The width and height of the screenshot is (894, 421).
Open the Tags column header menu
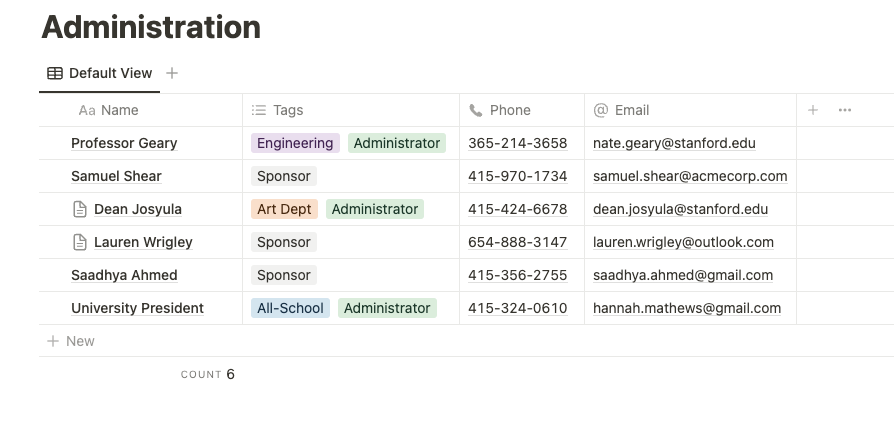pyautogui.click(x=351, y=110)
